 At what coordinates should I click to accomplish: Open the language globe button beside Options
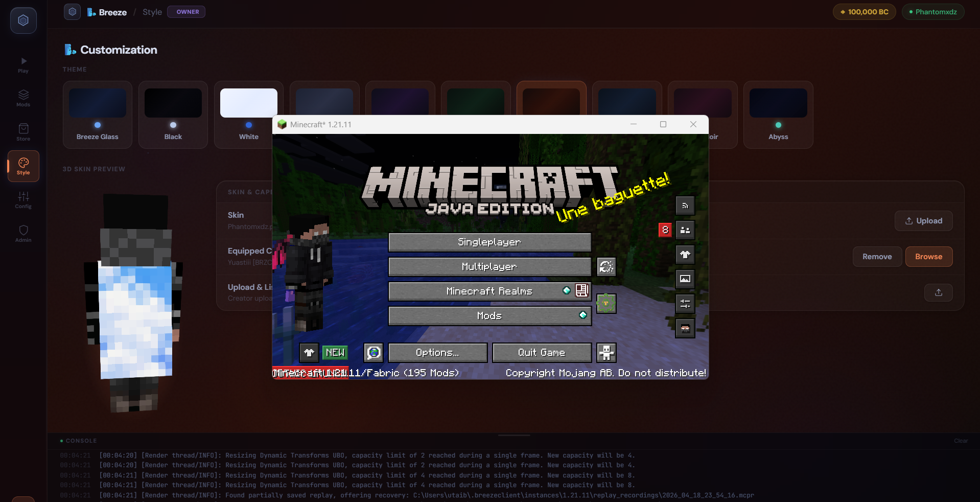[x=374, y=353]
